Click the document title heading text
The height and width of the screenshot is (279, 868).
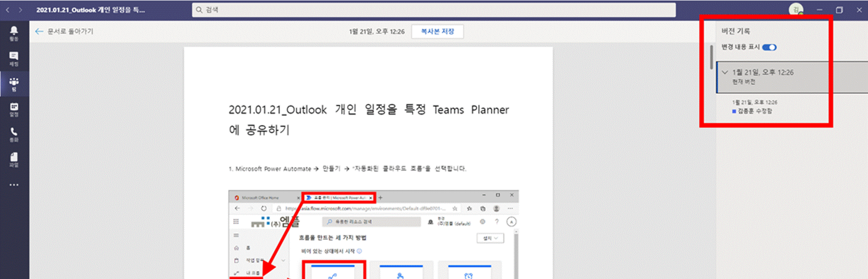pos(369,119)
